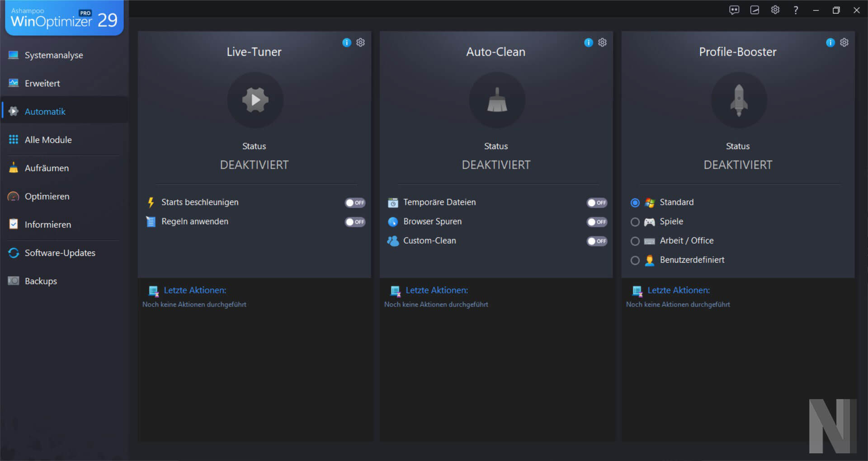Click the help question mark icon
This screenshot has width=868, height=461.
coord(796,10)
